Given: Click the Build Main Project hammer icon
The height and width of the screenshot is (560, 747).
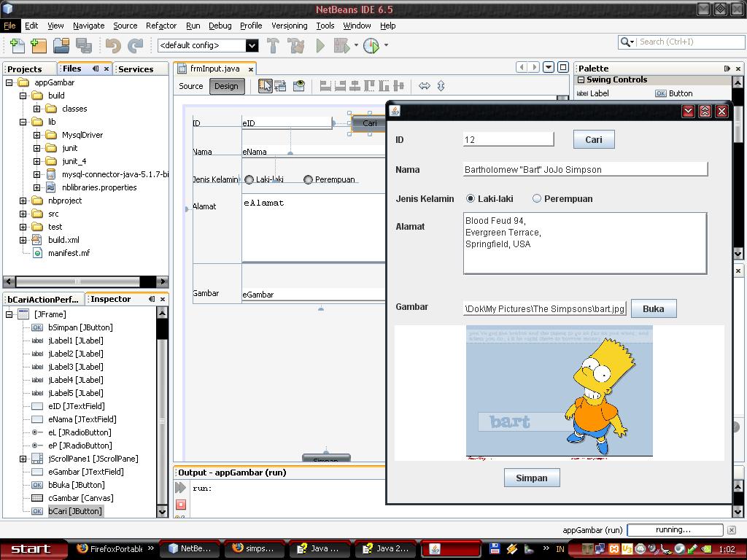Looking at the screenshot, I should (x=273, y=45).
